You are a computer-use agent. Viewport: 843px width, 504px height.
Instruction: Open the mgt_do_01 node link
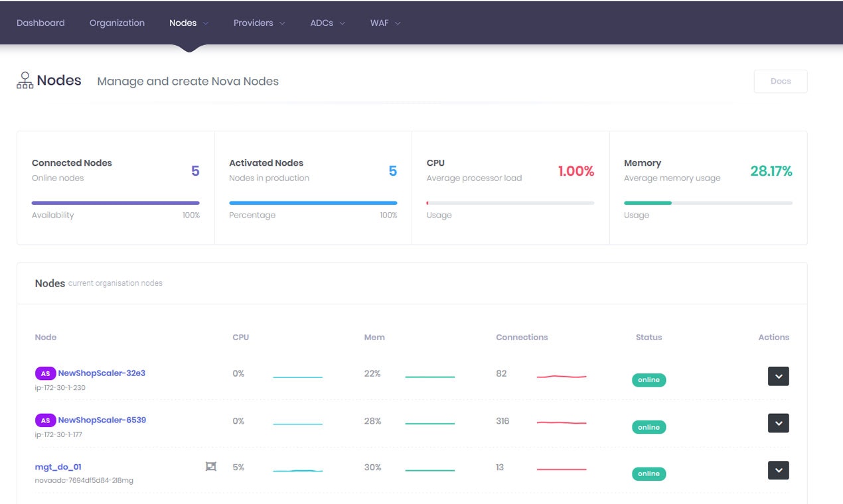pyautogui.click(x=58, y=468)
